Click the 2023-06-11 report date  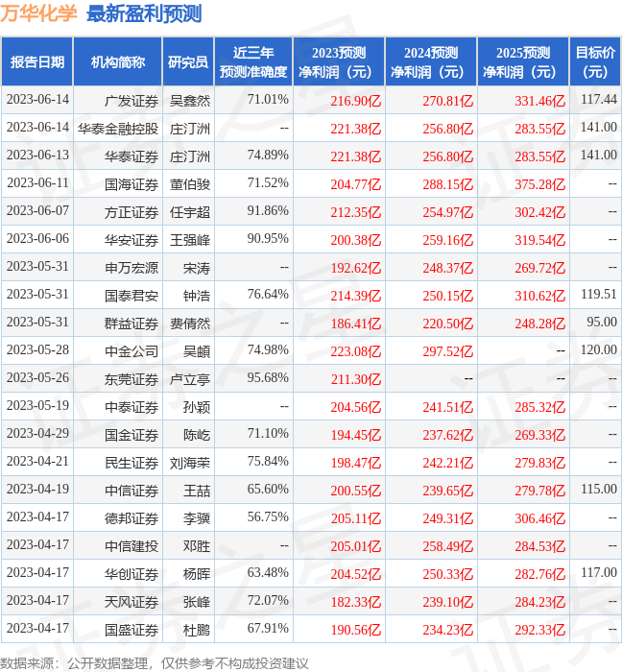[x=37, y=182]
